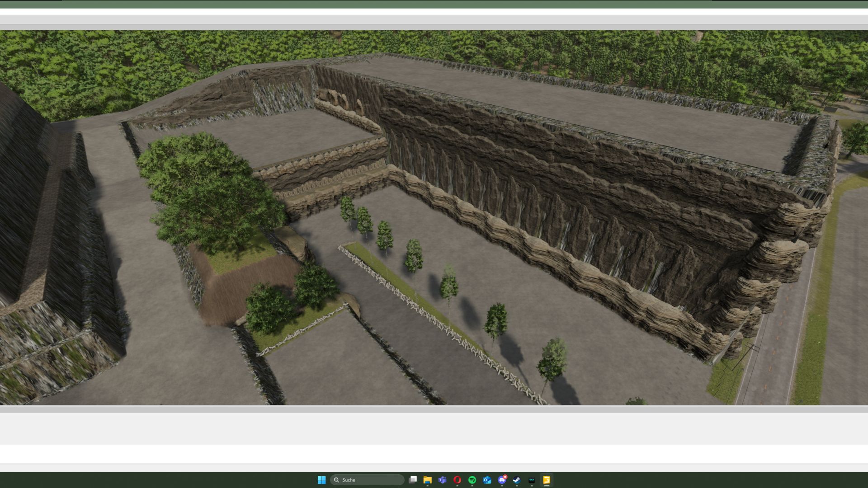Click the active yellow app taskbar icon
Image resolution: width=868 pixels, height=488 pixels.
click(x=547, y=480)
